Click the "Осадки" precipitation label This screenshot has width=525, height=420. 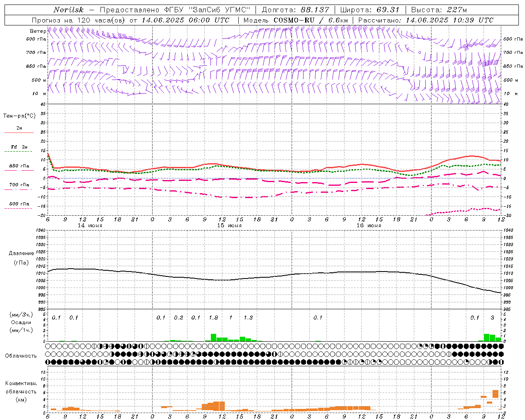pyautogui.click(x=21, y=322)
